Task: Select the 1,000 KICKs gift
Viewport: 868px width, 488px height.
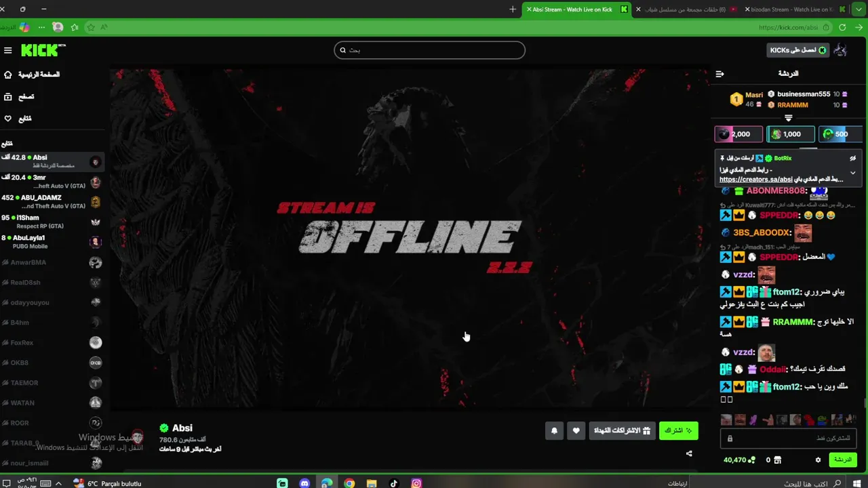Action: pos(791,134)
